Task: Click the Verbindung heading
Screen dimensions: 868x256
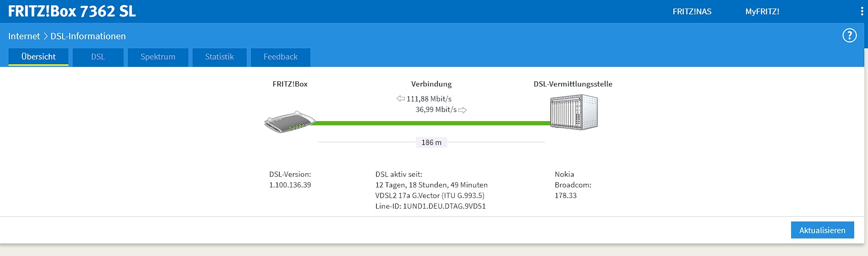Action: 431,84
